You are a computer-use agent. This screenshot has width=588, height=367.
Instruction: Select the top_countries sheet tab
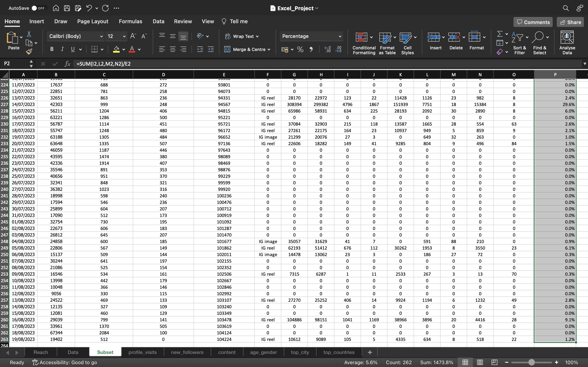tap(339, 352)
